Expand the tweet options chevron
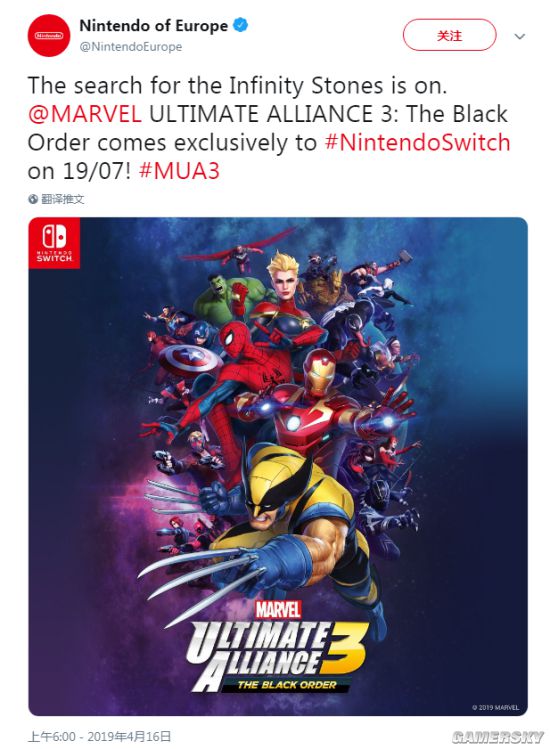The image size is (550, 749). pos(519,36)
